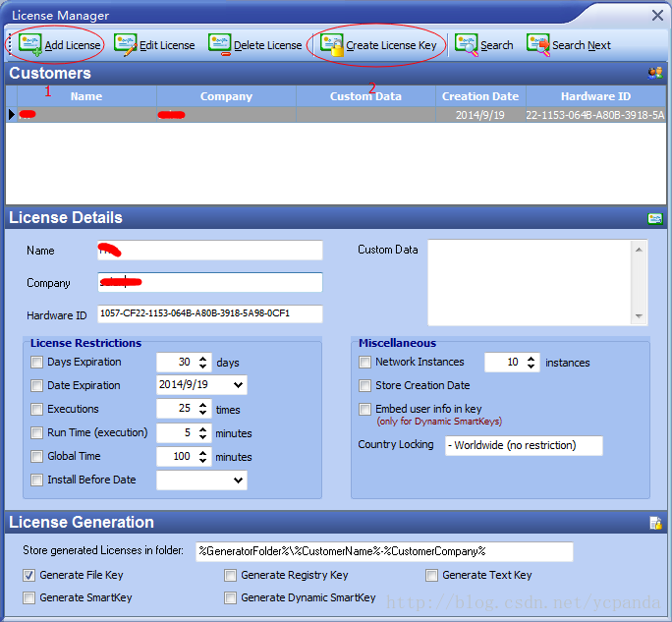Open the Date Expiration date dropdown

(239, 385)
